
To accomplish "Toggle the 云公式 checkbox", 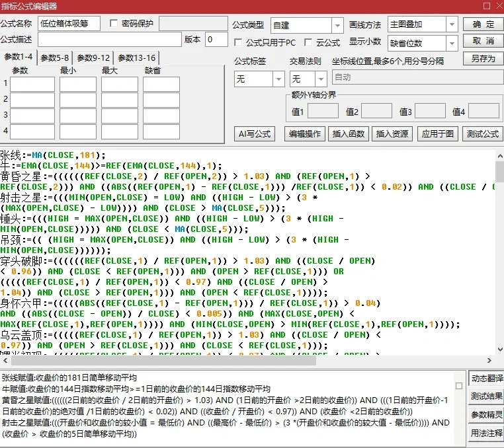I will 308,42.
